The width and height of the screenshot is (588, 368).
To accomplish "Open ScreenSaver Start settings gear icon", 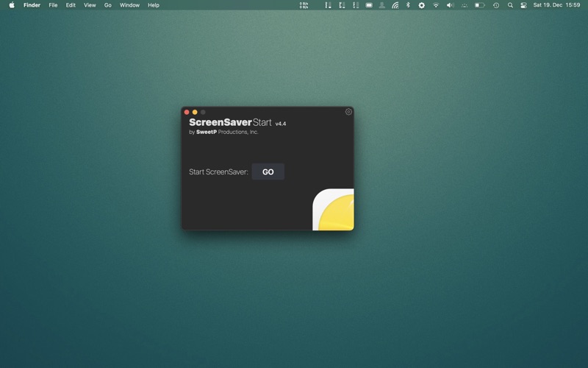I will click(x=348, y=112).
